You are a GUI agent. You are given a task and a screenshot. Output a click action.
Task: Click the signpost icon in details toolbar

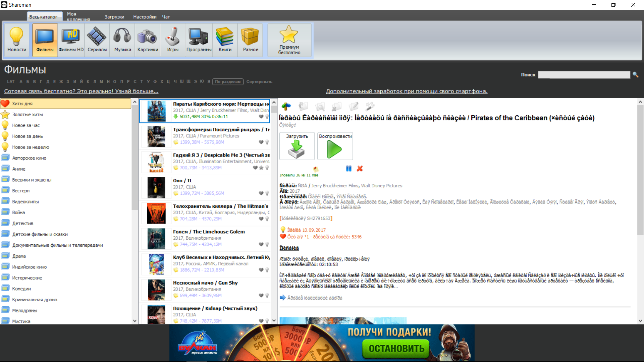click(x=286, y=106)
